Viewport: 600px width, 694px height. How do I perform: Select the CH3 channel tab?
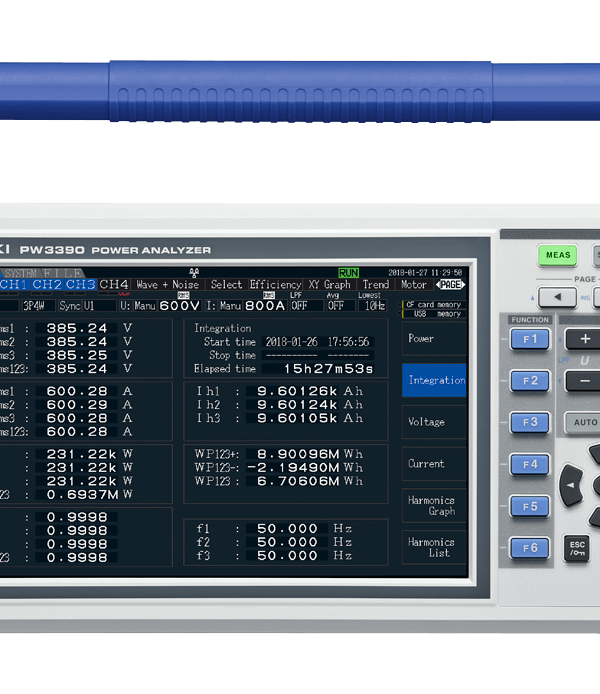[x=80, y=284]
